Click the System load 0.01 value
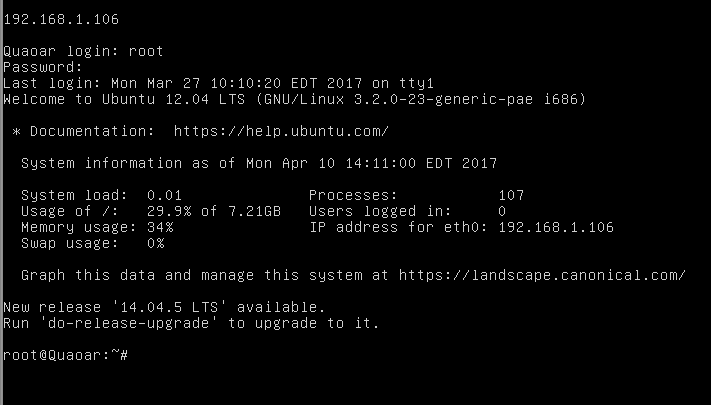Image resolution: width=711 pixels, height=405 pixels. [164, 195]
